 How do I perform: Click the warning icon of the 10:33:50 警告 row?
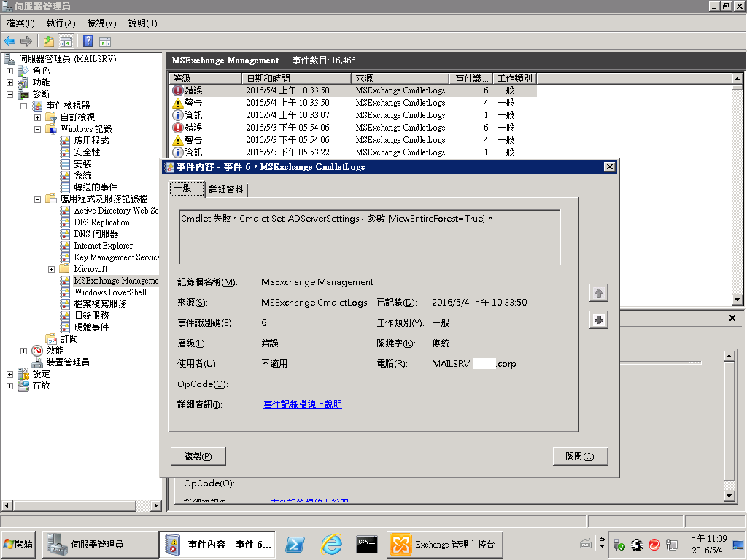point(178,103)
